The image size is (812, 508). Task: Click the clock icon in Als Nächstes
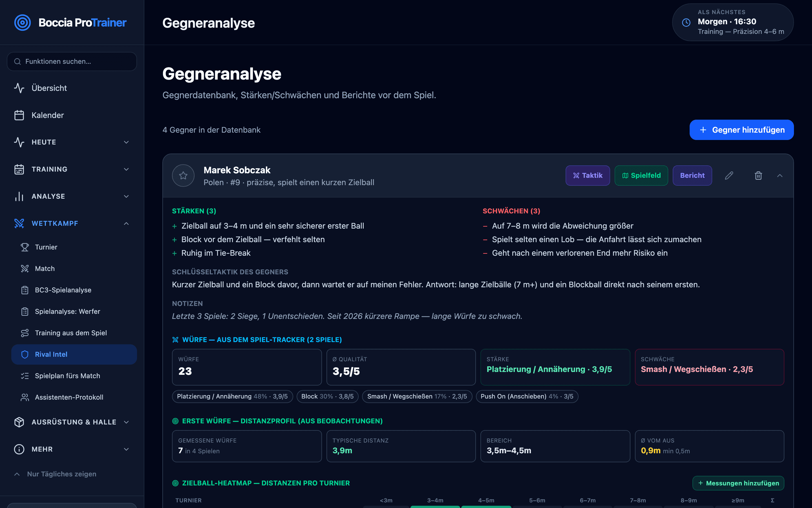click(x=686, y=23)
